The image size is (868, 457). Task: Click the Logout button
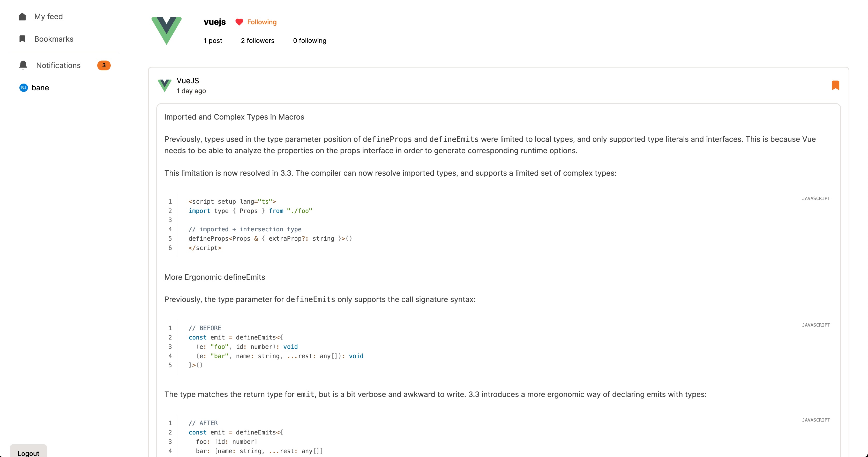pyautogui.click(x=28, y=453)
